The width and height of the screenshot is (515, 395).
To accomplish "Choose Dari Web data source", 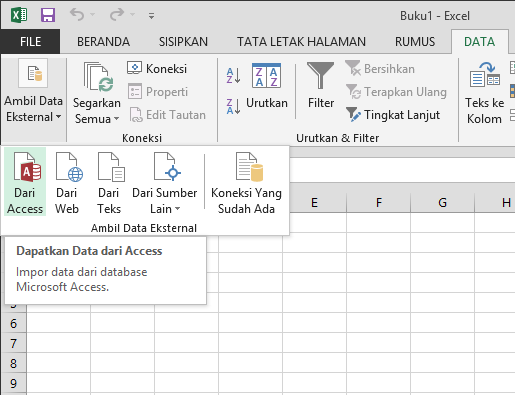I will tap(67, 182).
